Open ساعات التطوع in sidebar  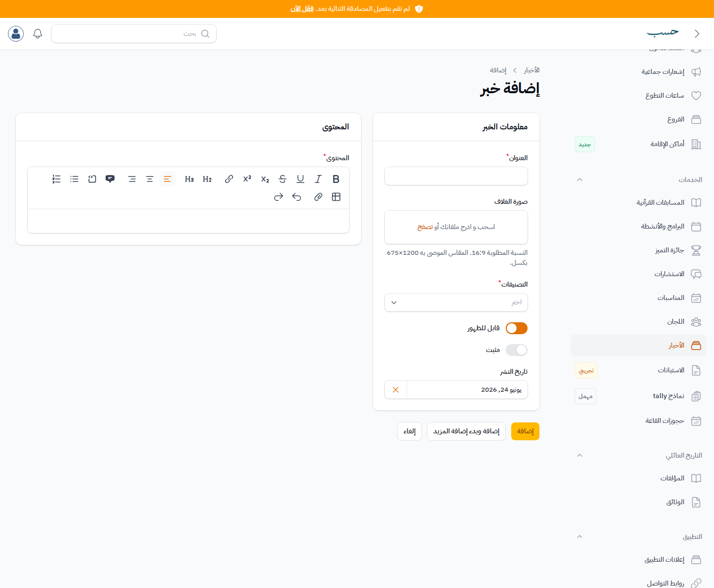coord(638,96)
